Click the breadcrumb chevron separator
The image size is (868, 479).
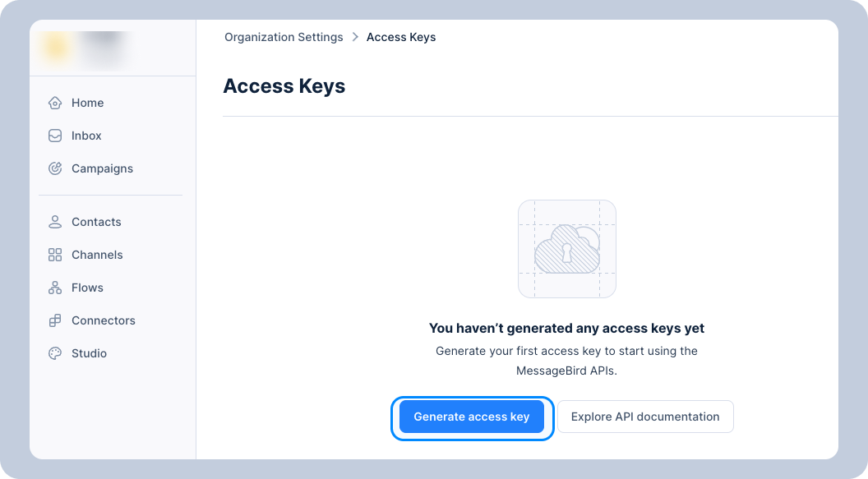pyautogui.click(x=355, y=37)
